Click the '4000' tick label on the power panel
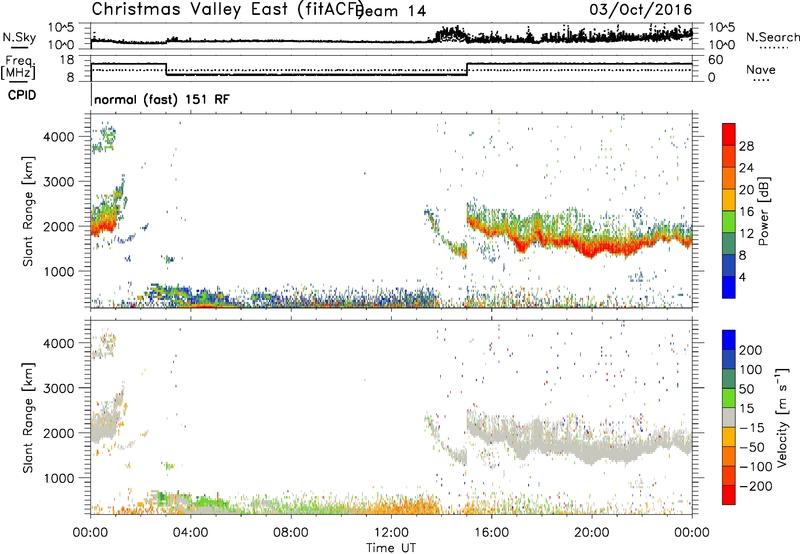This screenshot has width=800, height=554. (x=59, y=137)
